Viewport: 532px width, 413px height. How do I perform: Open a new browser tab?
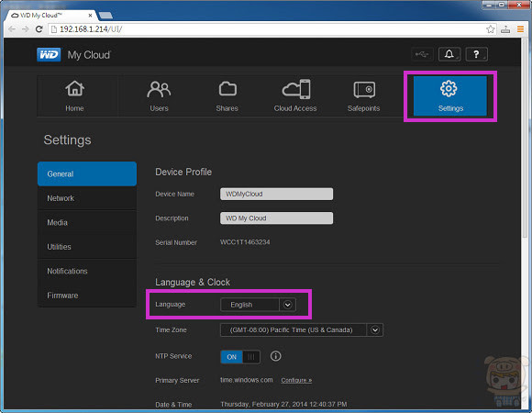105,16
